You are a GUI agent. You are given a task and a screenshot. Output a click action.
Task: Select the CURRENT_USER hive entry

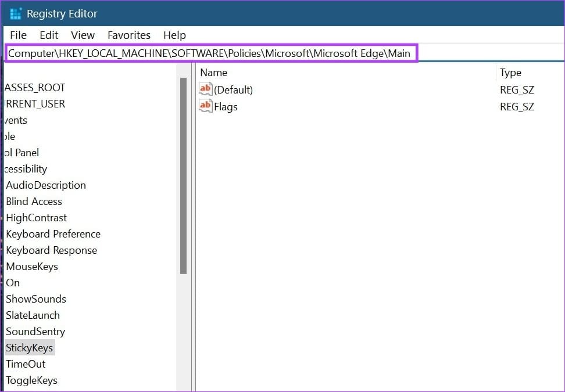[x=35, y=104]
